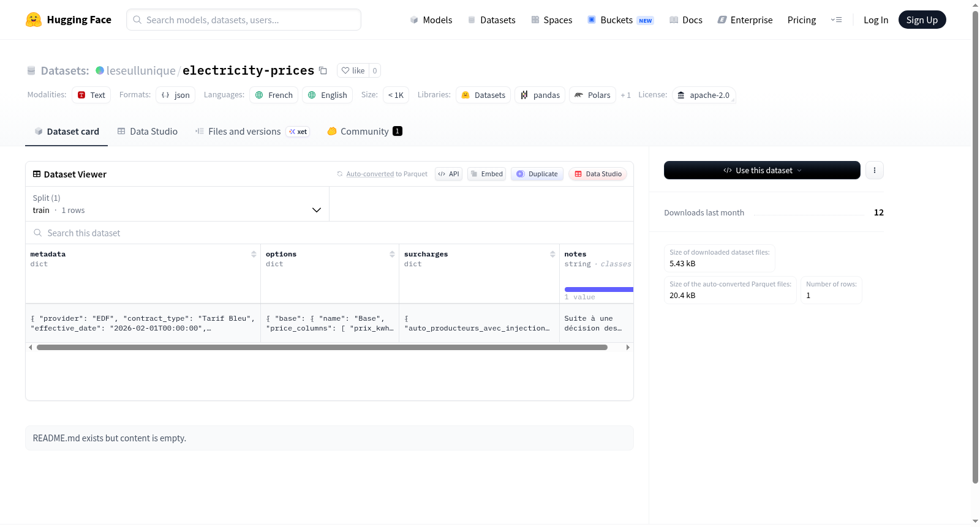
Task: Open Buckets in navbar
Action: [x=620, y=20]
